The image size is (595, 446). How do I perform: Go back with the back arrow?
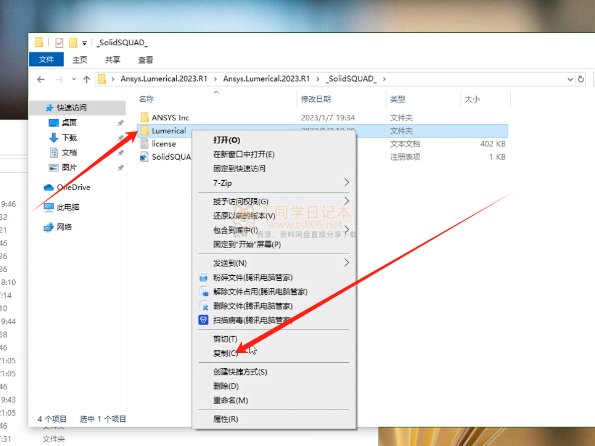[x=41, y=79]
